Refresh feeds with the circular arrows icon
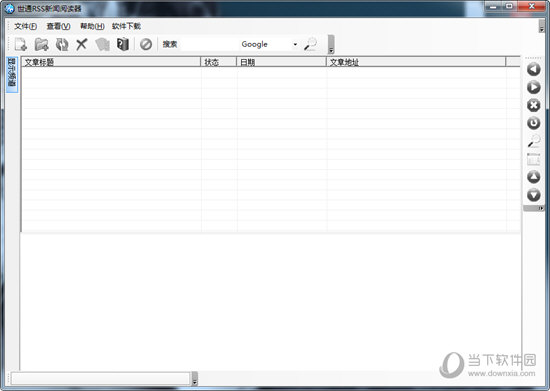 tap(62, 45)
